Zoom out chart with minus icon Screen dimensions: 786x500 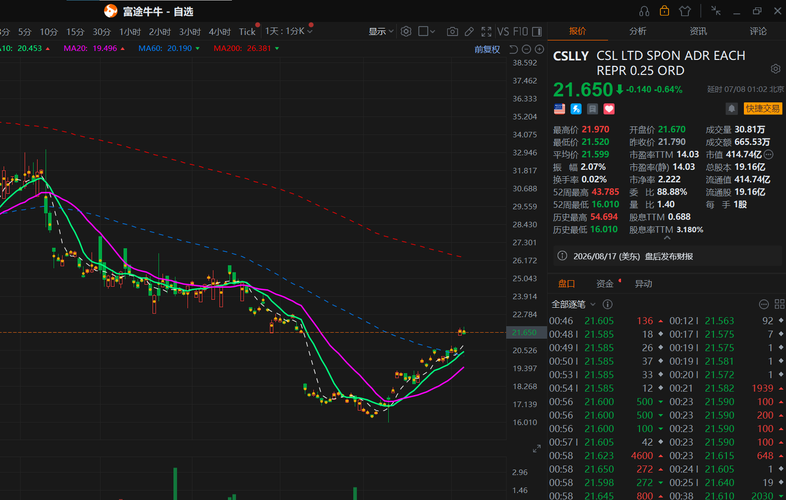(x=526, y=49)
